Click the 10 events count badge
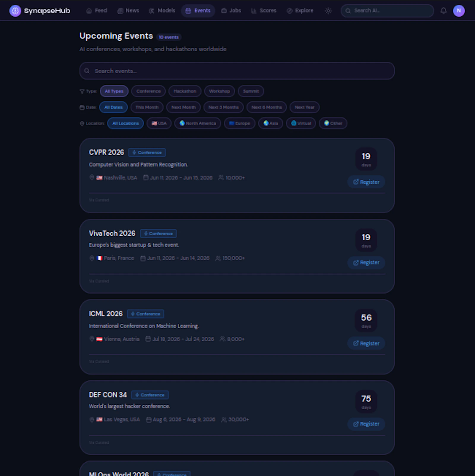The height and width of the screenshot is (476, 475). pos(169,37)
